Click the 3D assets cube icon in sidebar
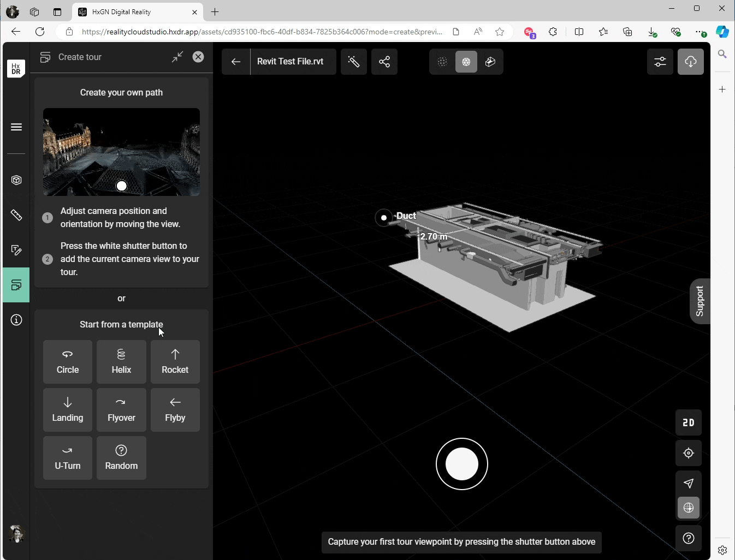This screenshot has height=560, width=735. point(16,180)
